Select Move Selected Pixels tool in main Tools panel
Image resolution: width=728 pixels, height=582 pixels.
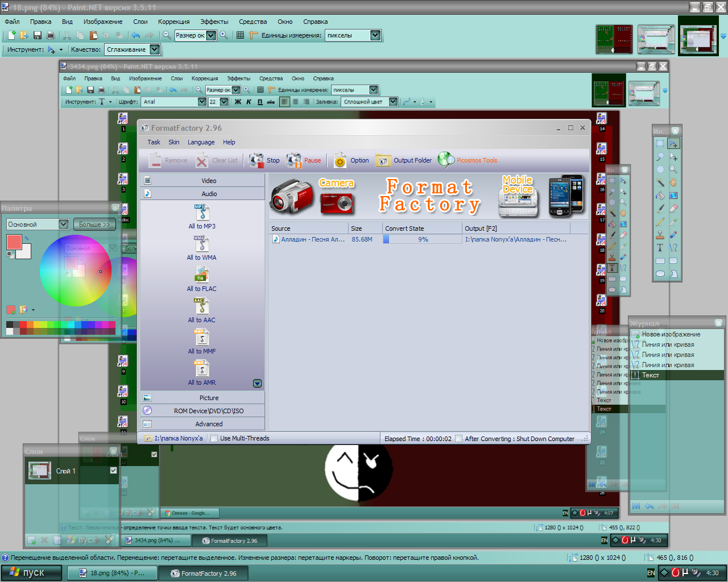[x=673, y=143]
